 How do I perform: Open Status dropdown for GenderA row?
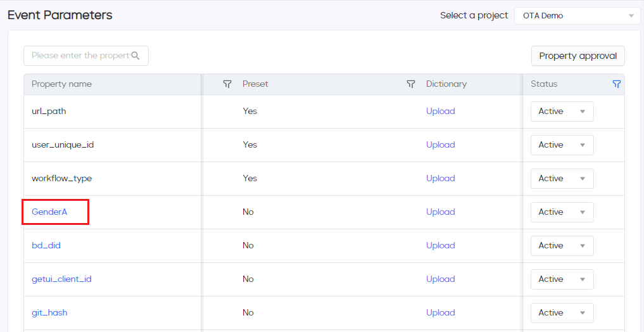coord(562,212)
